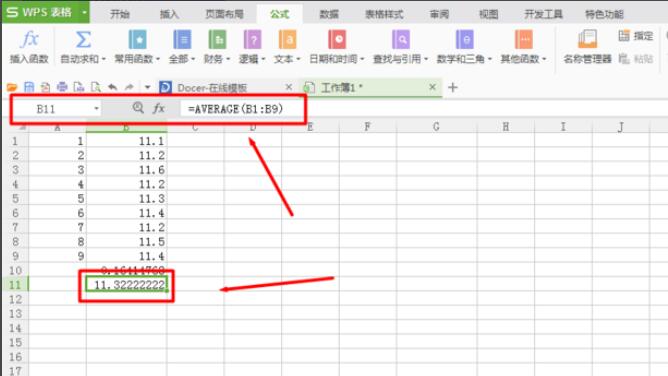Select cell A6 containing 6

[x=57, y=213]
